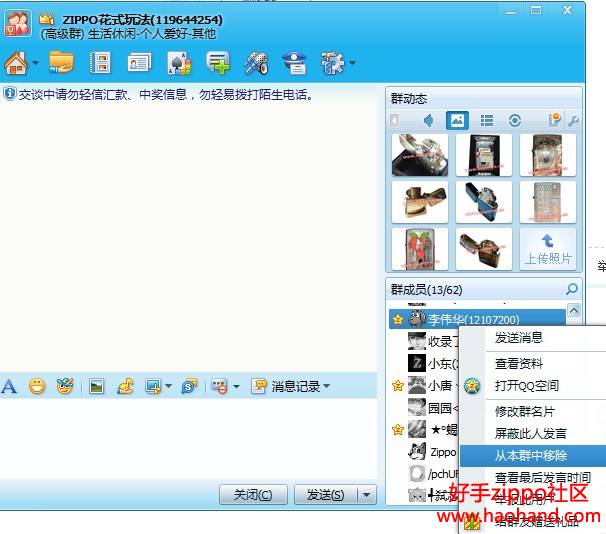Expand the screen capture dropdown arrow
The image size is (606, 534).
[x=169, y=386]
